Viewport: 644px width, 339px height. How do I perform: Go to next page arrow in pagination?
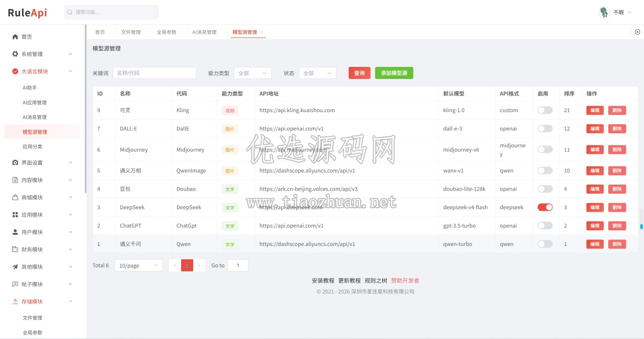click(199, 265)
